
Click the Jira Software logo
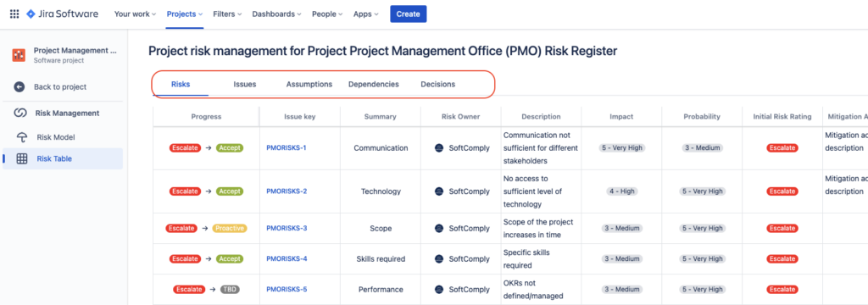[x=62, y=14]
